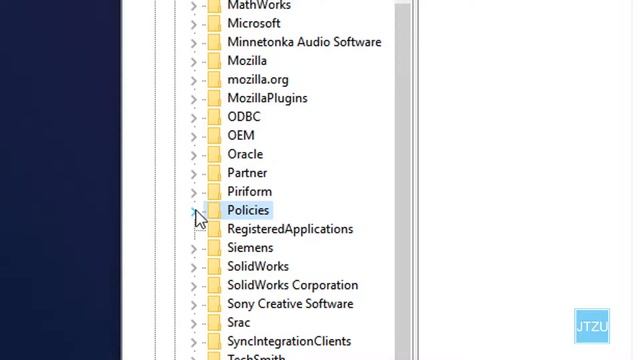
Task: Select the MozillaPlugins key
Action: point(267,98)
